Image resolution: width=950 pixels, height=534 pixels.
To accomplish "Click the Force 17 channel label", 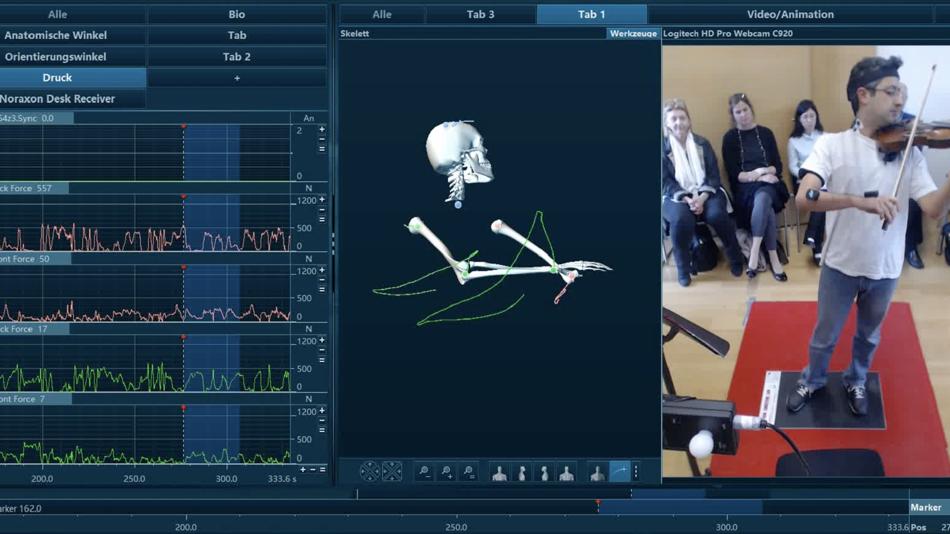I will click(x=34, y=329).
